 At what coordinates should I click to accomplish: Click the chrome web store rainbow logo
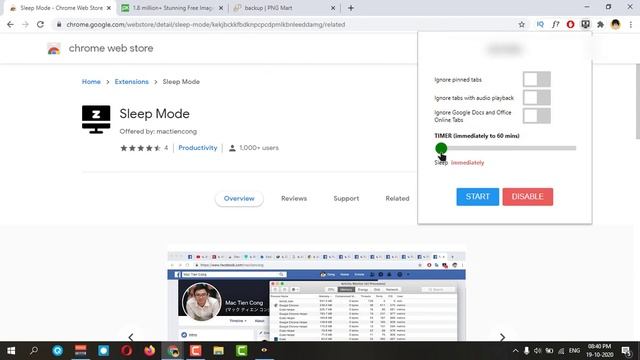tap(54, 49)
